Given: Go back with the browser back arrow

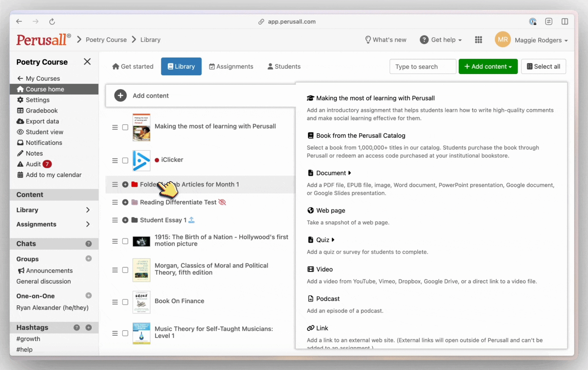Looking at the screenshot, I should (19, 22).
